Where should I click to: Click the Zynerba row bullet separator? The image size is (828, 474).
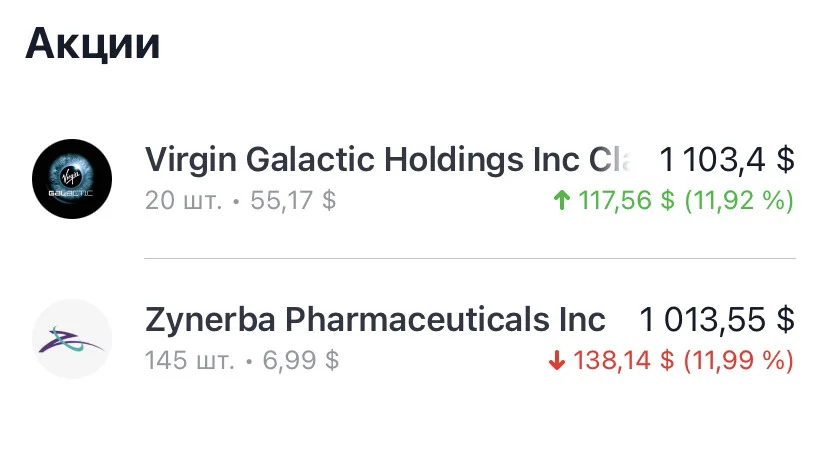click(249, 362)
